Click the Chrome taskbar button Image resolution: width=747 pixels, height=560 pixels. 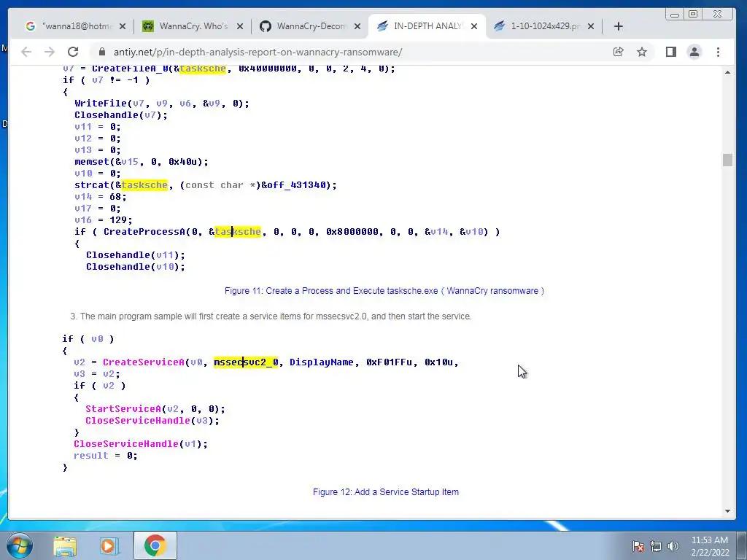click(155, 545)
